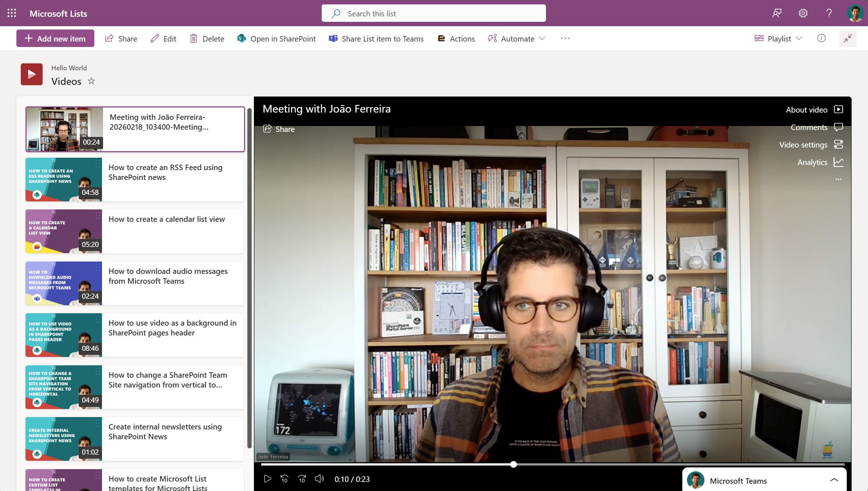Select the Delete item icon
This screenshot has height=491, width=868.
tap(194, 38)
